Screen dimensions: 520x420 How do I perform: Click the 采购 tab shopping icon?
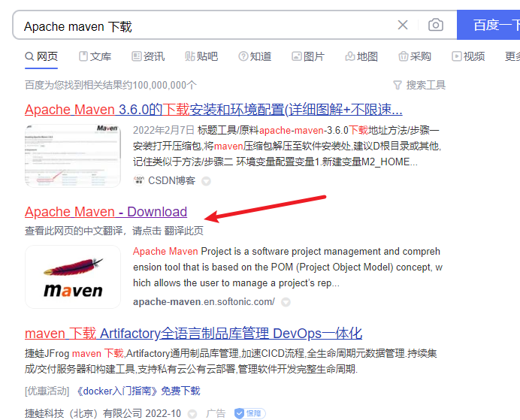pyautogui.click(x=403, y=56)
